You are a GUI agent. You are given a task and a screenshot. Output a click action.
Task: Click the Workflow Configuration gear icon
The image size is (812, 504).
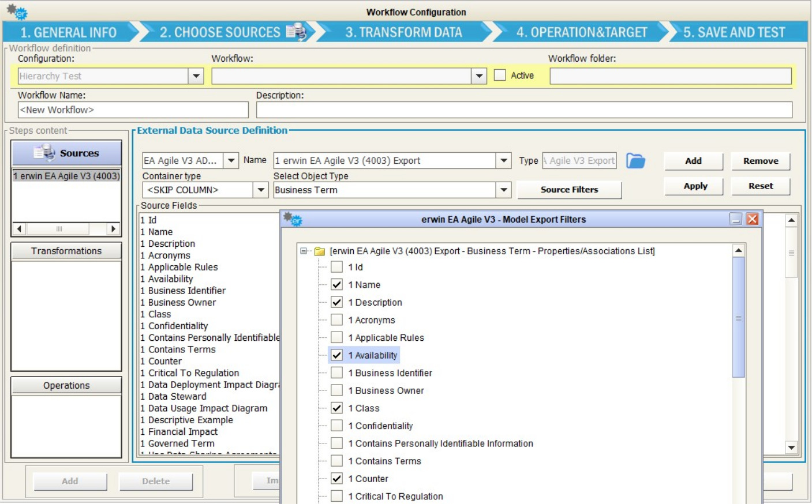[x=17, y=11]
